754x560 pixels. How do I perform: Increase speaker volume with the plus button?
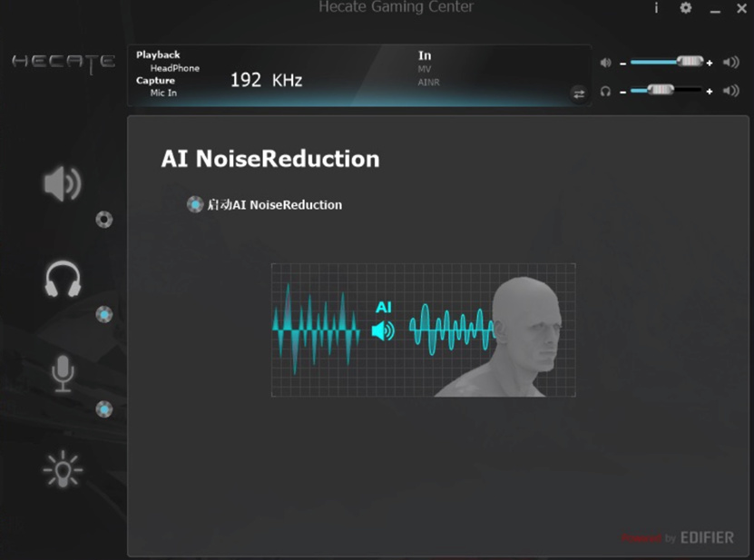coord(710,63)
